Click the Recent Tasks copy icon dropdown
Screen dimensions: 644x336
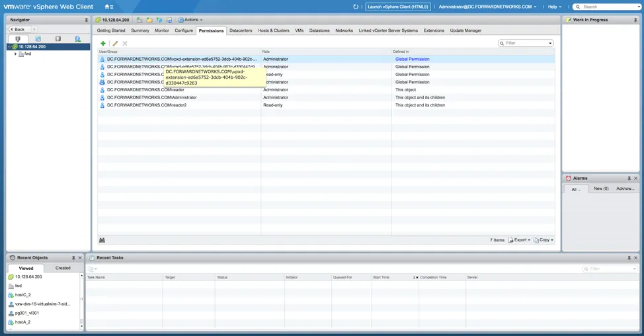click(93, 269)
